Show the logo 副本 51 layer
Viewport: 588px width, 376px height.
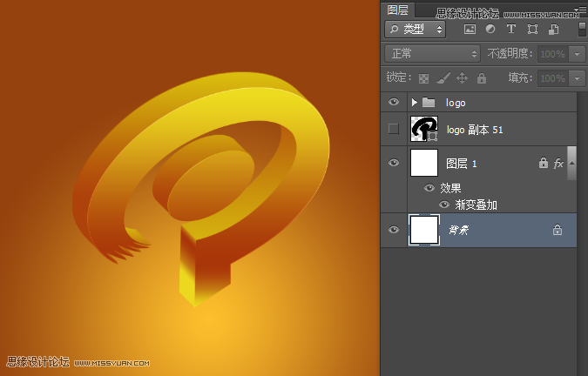tap(394, 129)
